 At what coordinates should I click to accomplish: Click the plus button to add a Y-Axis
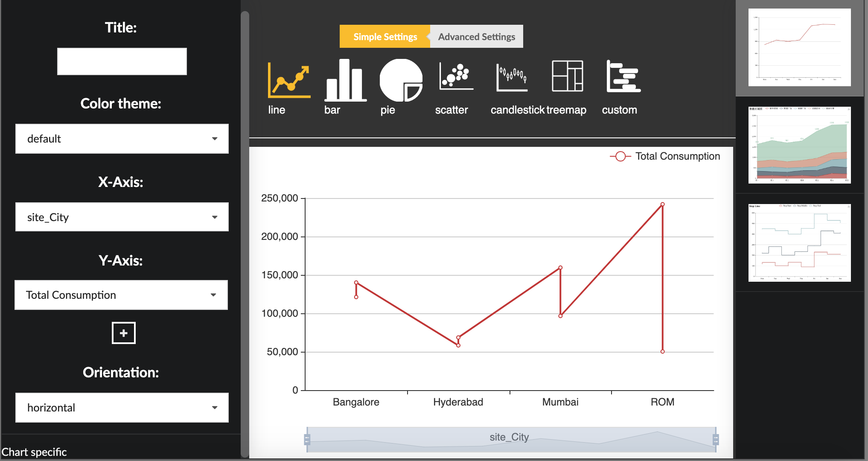pyautogui.click(x=123, y=333)
